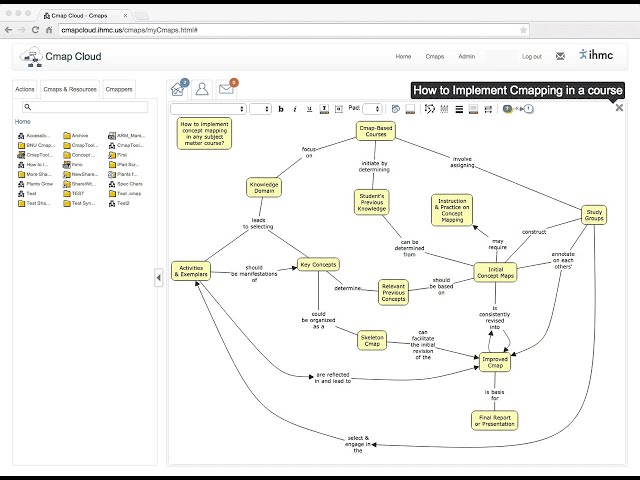Screen dimensions: 640x480
Task: Open the Tool2 cmap
Action: click(x=119, y=203)
